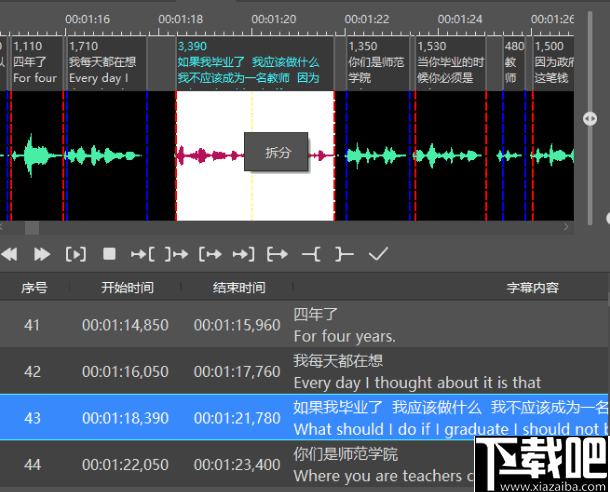Click timeline ruler at 00:01:24
Viewport: 610px width, 492px height.
(460, 19)
